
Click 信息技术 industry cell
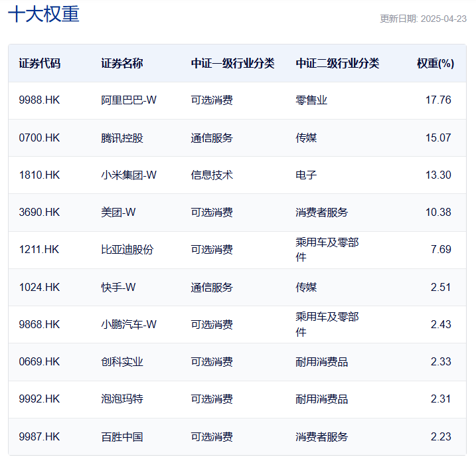tap(212, 175)
